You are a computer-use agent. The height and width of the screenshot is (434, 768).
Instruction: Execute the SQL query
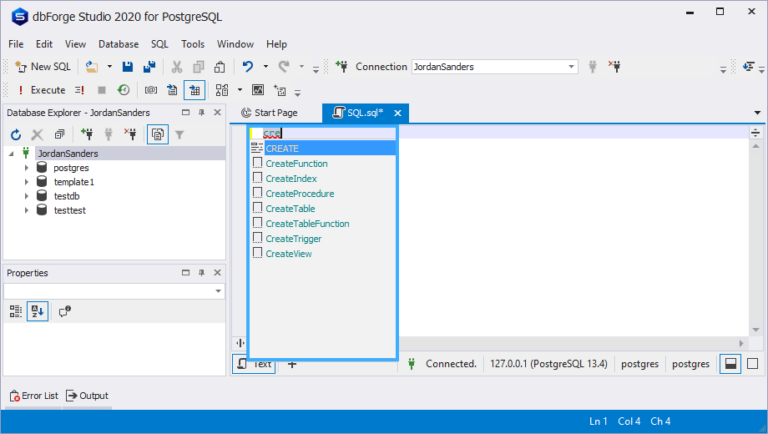pos(42,90)
